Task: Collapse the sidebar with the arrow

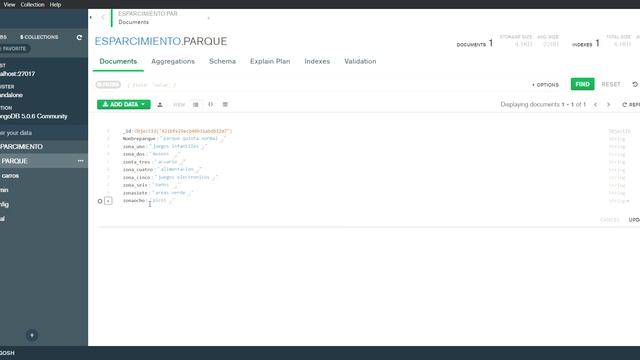Action: [x=91, y=18]
